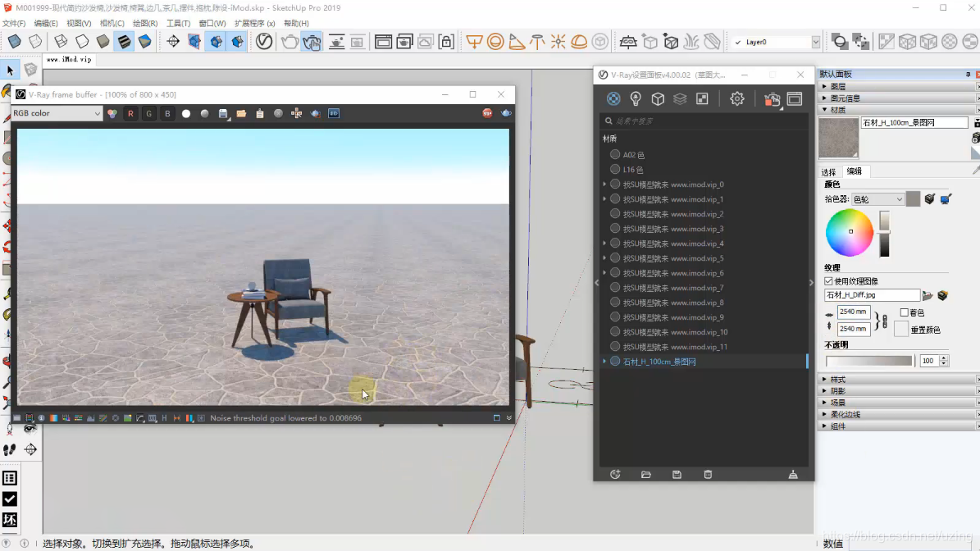
Task: Add a V-Ray sphere light
Action: 495,42
